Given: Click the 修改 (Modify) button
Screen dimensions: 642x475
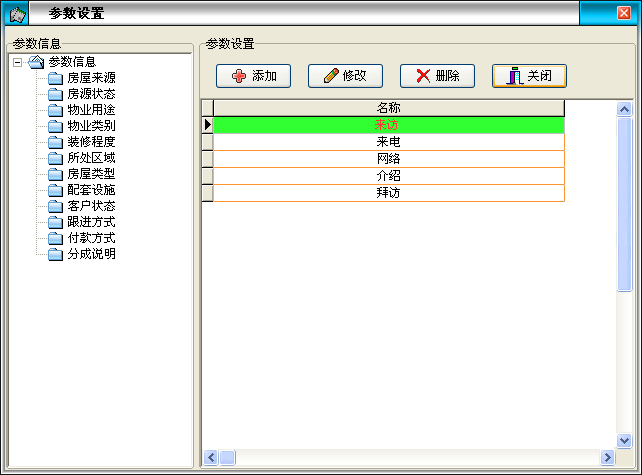Looking at the screenshot, I should pos(344,76).
